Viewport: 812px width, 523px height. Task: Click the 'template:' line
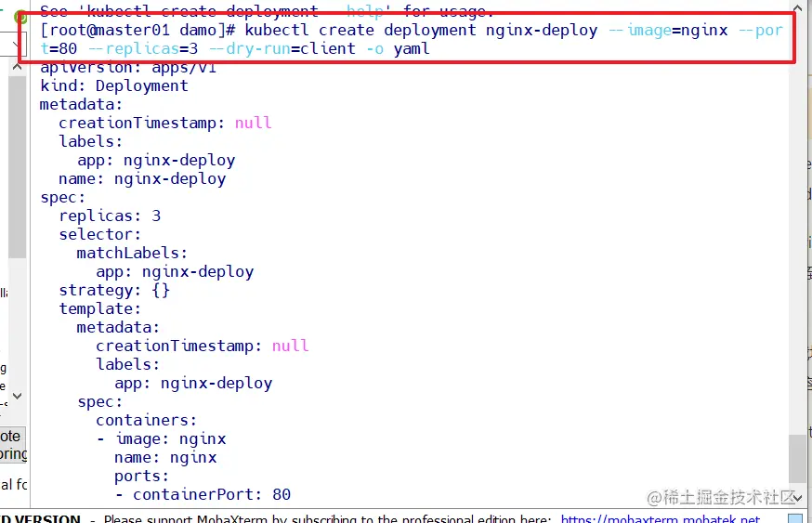pyautogui.click(x=100, y=308)
